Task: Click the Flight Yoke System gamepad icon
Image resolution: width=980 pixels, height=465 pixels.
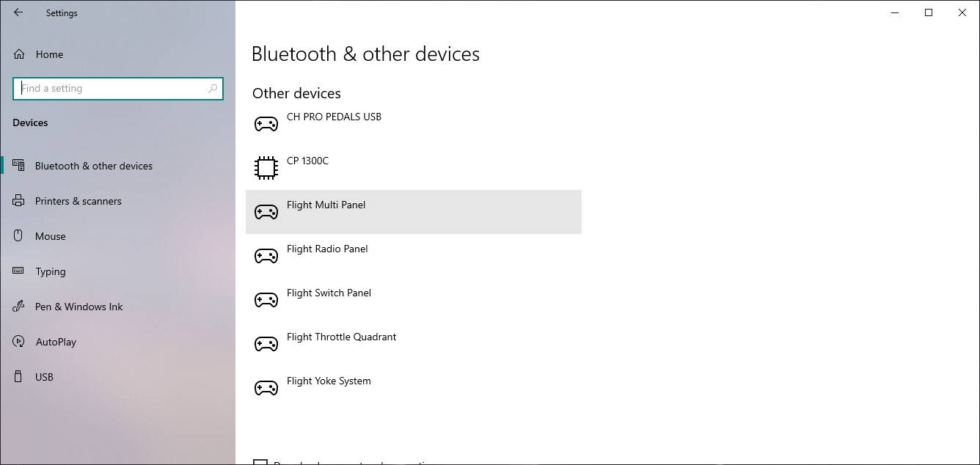Action: (x=266, y=388)
